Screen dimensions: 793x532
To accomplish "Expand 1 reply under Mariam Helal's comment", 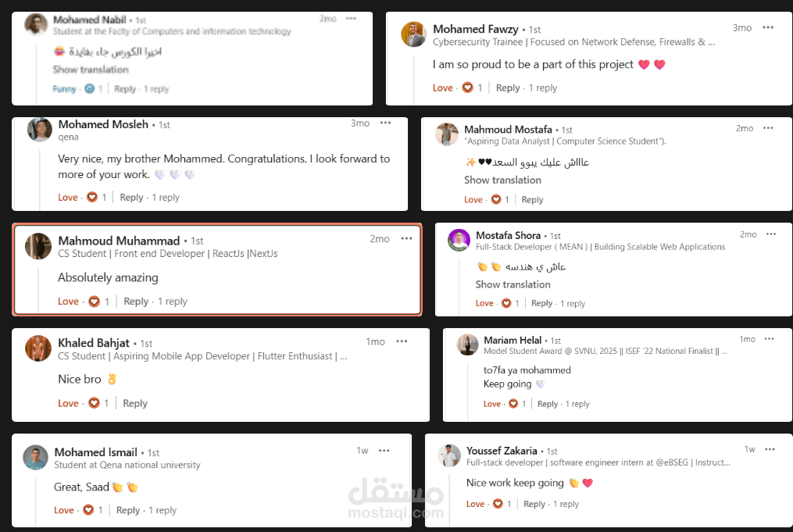I will pos(577,404).
